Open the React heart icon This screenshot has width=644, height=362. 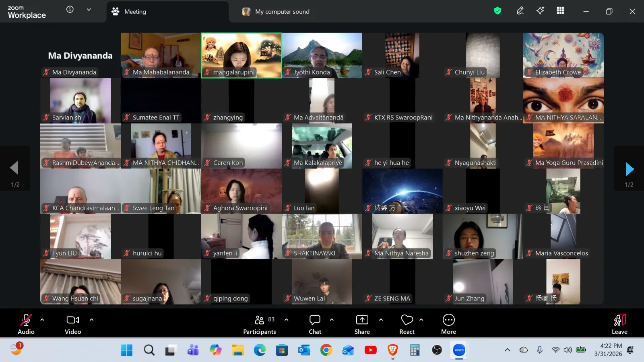point(407,320)
